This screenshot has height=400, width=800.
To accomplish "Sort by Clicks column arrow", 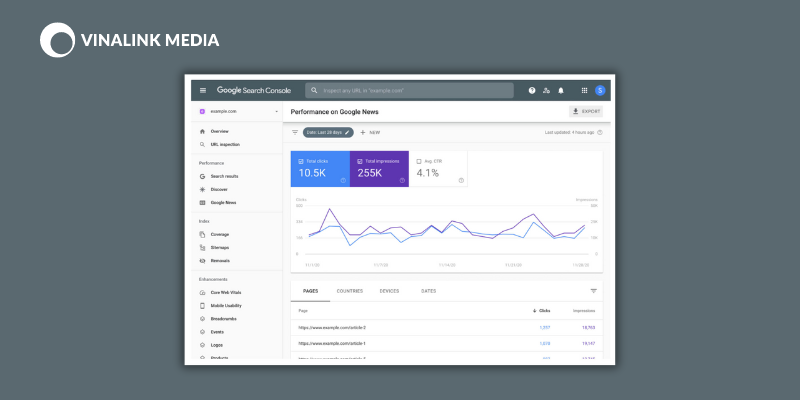I will click(535, 311).
